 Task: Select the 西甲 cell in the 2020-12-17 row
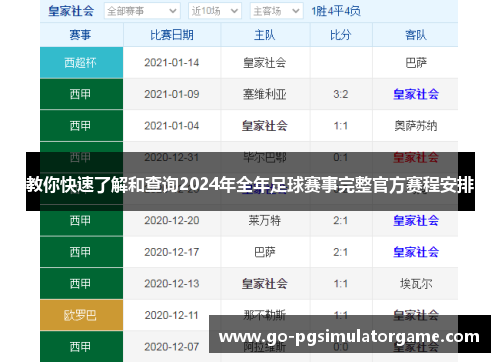81,252
